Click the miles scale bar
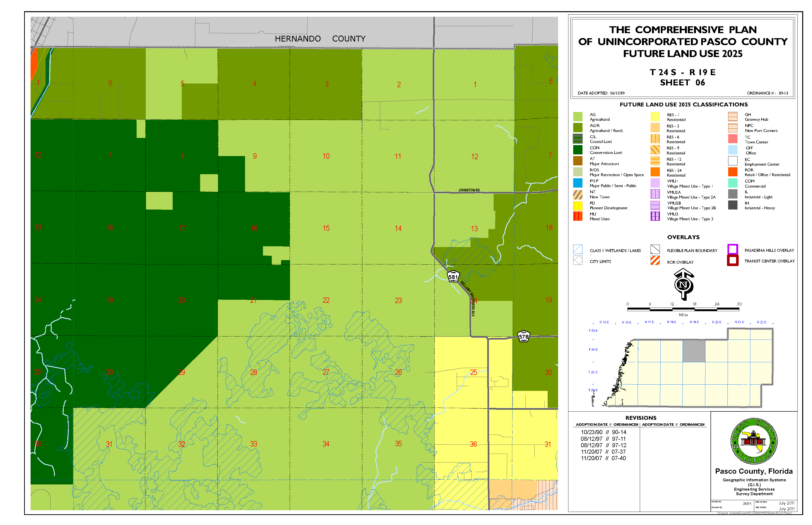This screenshot has height=525, width=812. tap(683, 309)
